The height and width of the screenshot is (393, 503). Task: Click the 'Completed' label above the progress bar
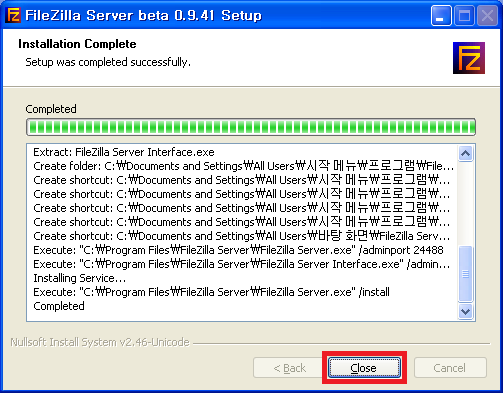[x=51, y=109]
